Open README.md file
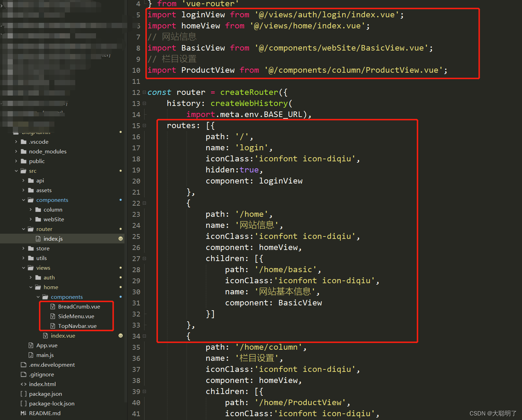 [45, 413]
